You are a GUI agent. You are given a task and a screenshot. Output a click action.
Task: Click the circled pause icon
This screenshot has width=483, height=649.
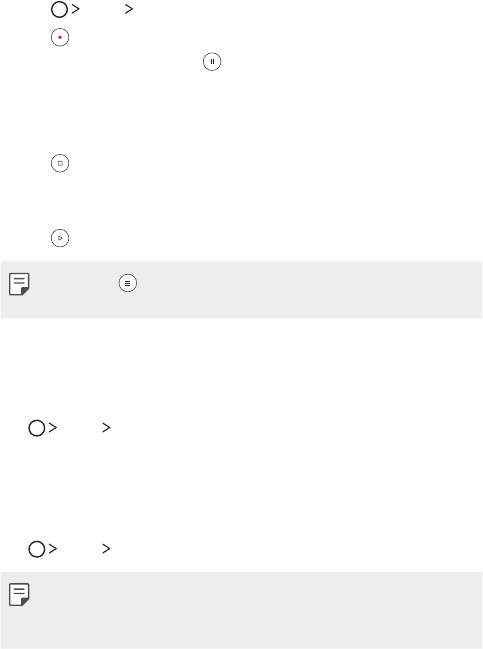[212, 62]
